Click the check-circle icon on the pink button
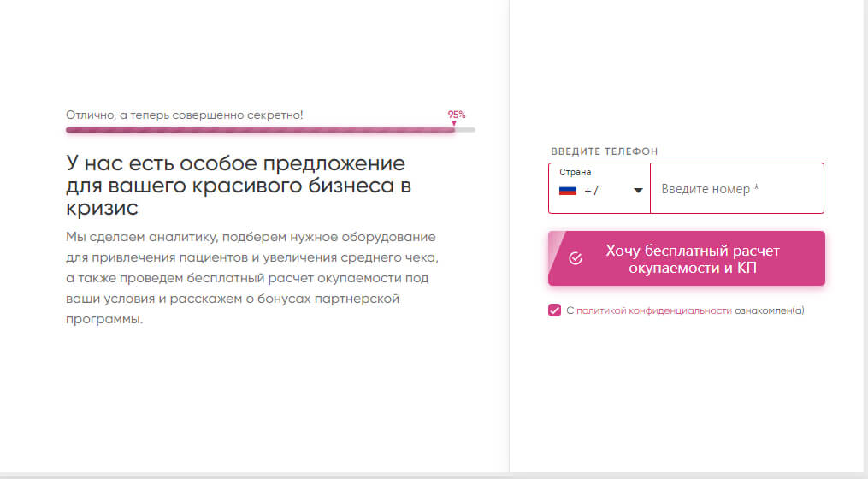 pyautogui.click(x=576, y=258)
